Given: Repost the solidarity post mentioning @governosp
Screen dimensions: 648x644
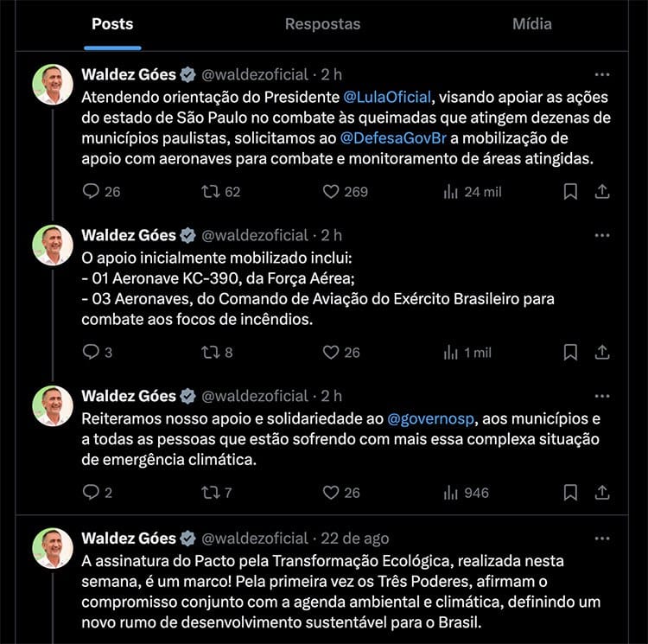Looking at the screenshot, I should coord(210,493).
